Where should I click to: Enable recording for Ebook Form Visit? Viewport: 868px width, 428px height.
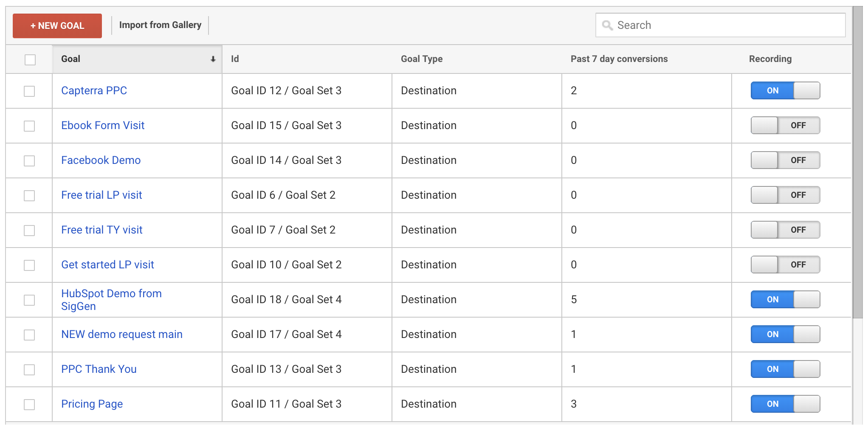(785, 125)
